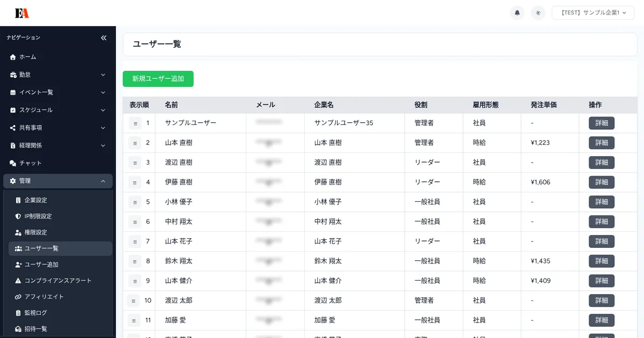Select the ホーム home icon in the sidebar
Image resolution: width=644 pixels, height=338 pixels.
(12, 56)
